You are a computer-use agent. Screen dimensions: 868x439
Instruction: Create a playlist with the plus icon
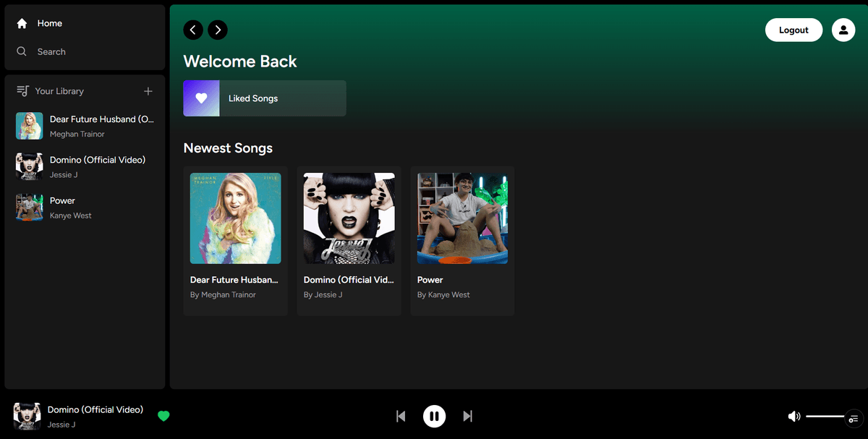[148, 91]
